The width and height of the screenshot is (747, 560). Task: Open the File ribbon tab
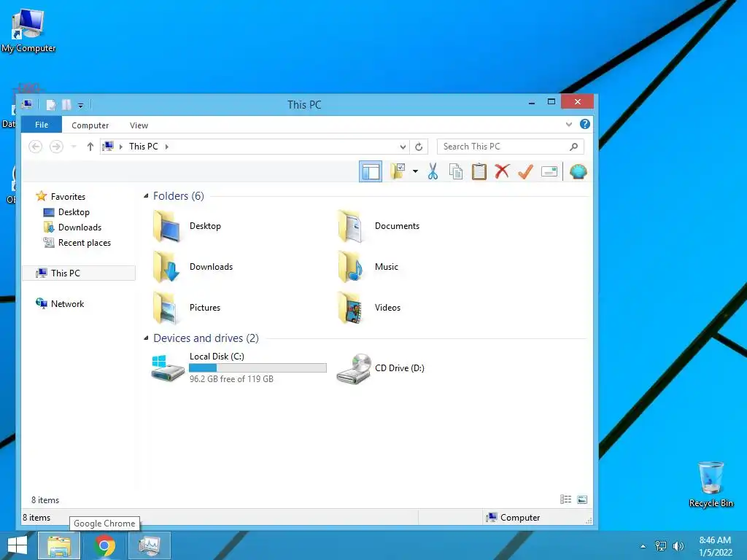[42, 125]
